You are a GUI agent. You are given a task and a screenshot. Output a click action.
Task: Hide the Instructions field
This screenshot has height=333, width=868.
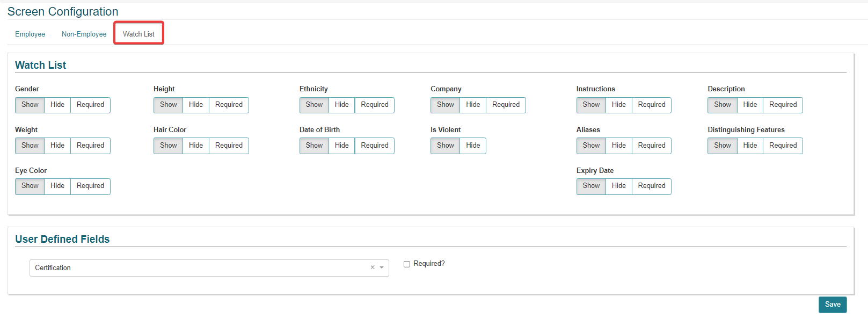tap(618, 105)
